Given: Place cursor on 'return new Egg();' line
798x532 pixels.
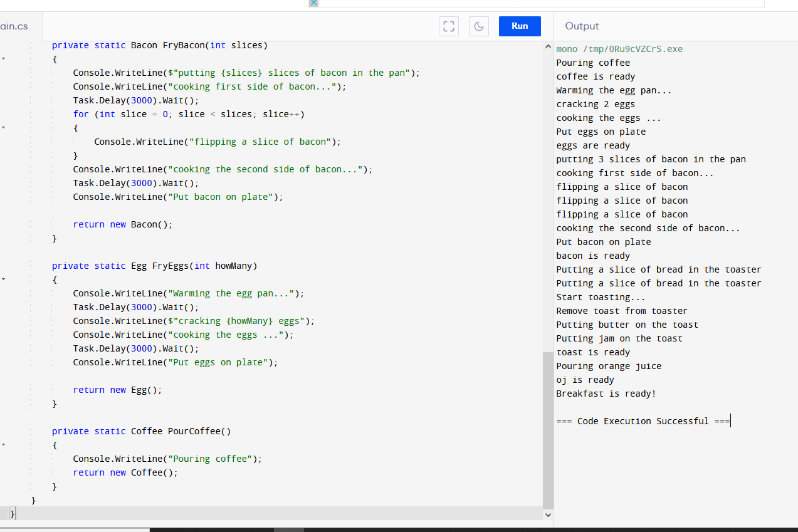Looking at the screenshot, I should 117,390.
